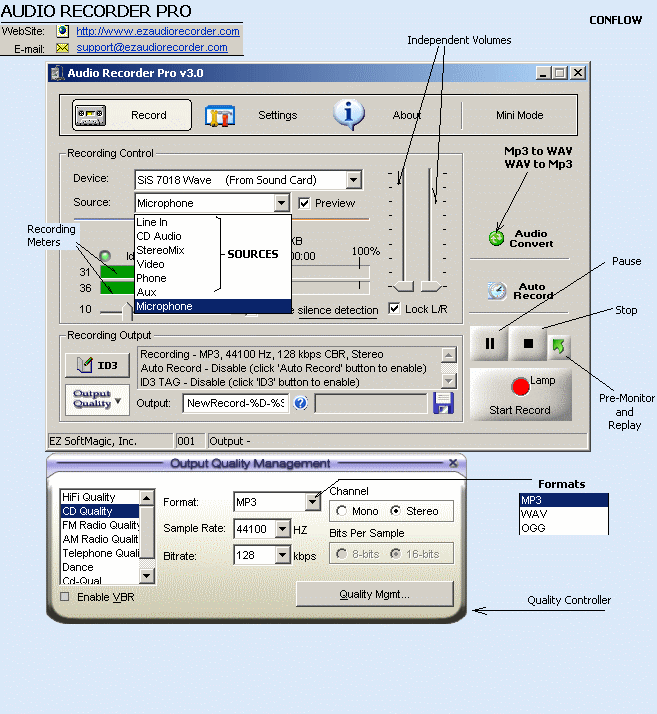Click recording info scroll up arrow

(x=448, y=355)
